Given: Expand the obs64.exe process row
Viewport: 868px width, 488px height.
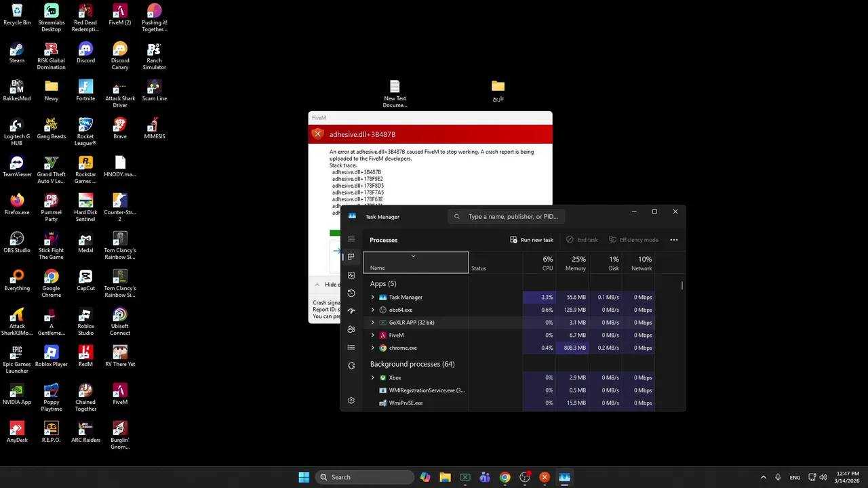Looking at the screenshot, I should (x=372, y=310).
